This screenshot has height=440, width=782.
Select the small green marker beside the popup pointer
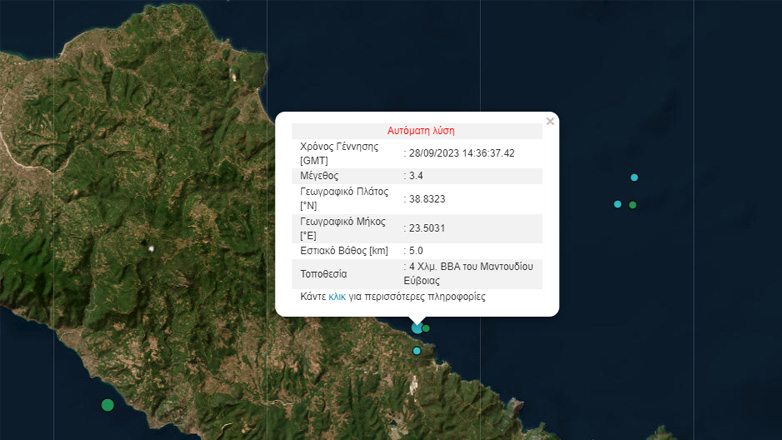[x=427, y=328]
